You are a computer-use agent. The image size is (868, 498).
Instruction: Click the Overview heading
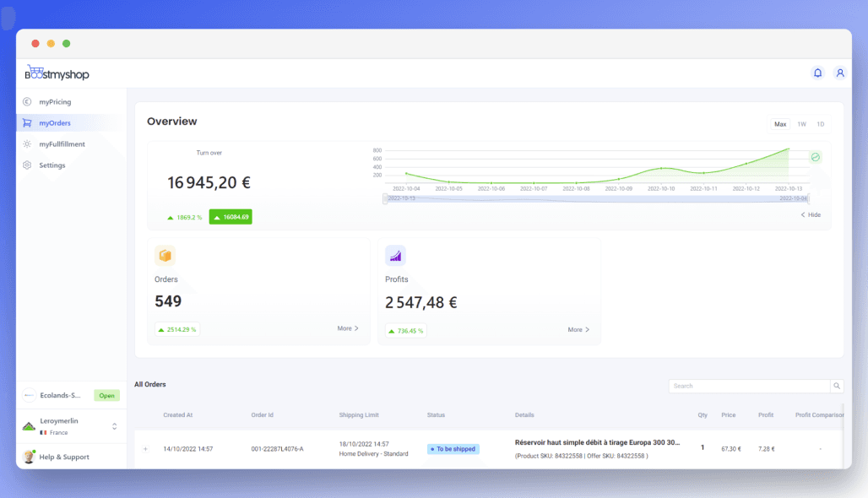tap(171, 122)
